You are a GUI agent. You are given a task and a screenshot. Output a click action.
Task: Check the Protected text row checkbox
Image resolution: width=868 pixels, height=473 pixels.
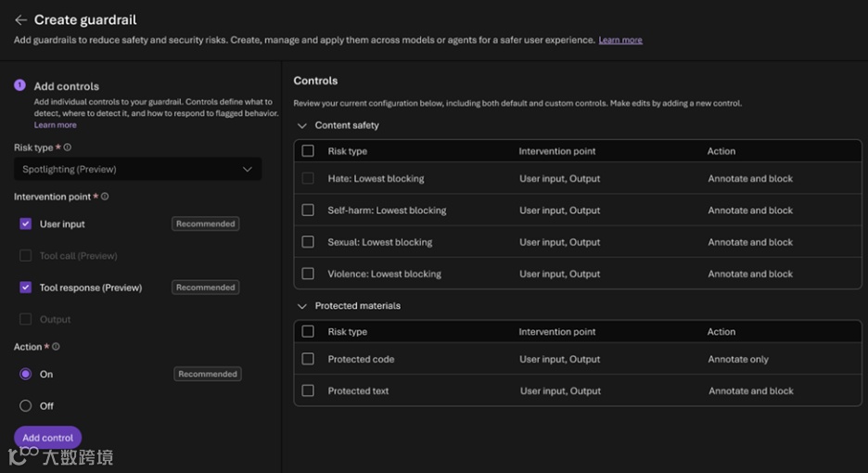click(308, 390)
